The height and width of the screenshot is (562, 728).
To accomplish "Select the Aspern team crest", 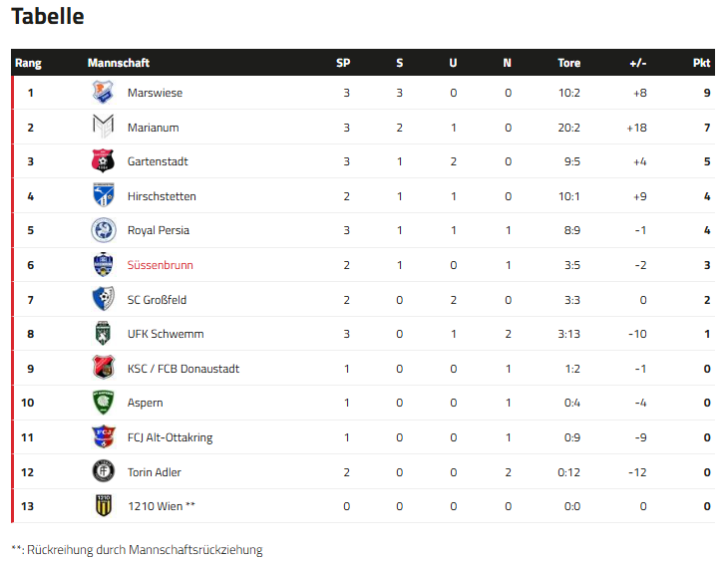I will point(104,403).
